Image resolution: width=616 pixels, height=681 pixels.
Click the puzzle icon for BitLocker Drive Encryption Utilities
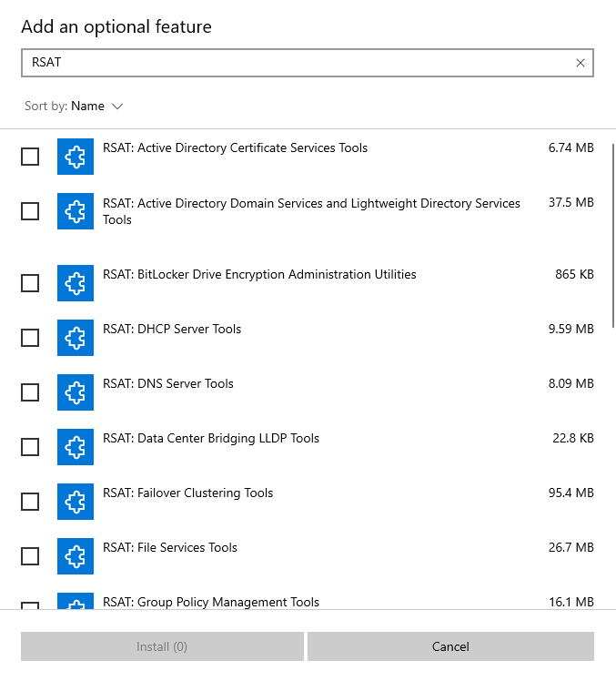tap(76, 283)
